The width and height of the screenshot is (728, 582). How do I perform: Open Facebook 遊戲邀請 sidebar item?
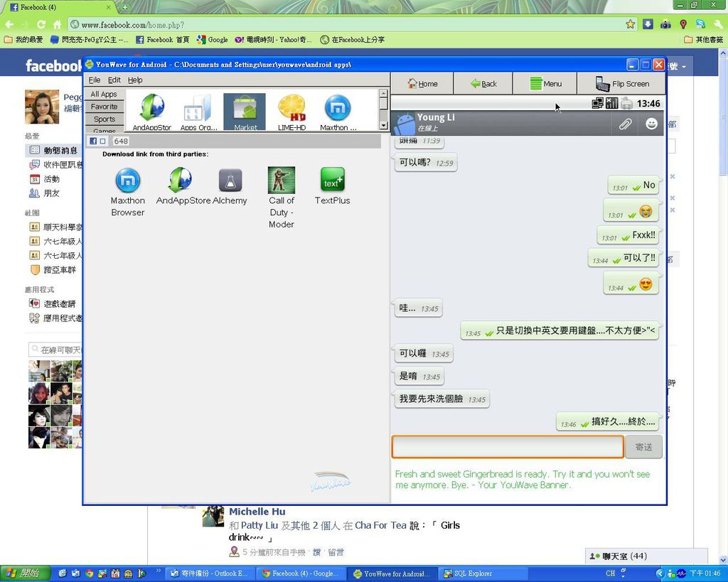(53, 304)
